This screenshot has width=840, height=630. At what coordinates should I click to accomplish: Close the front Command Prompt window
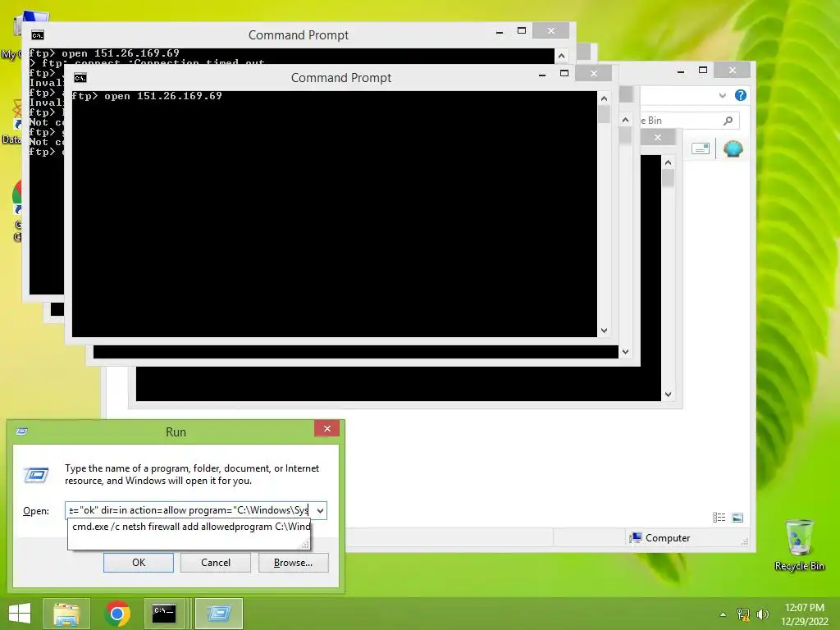tap(594, 73)
